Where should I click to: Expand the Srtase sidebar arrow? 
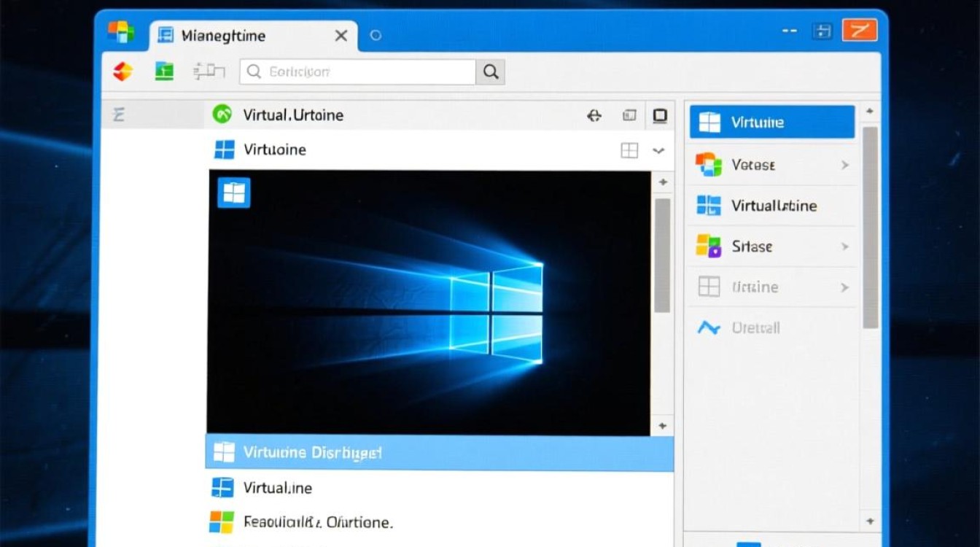[845, 247]
